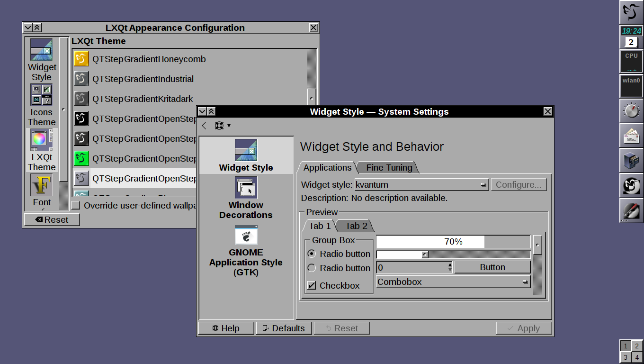644x364 pixels.
Task: Click the preview Button
Action: 492,267
